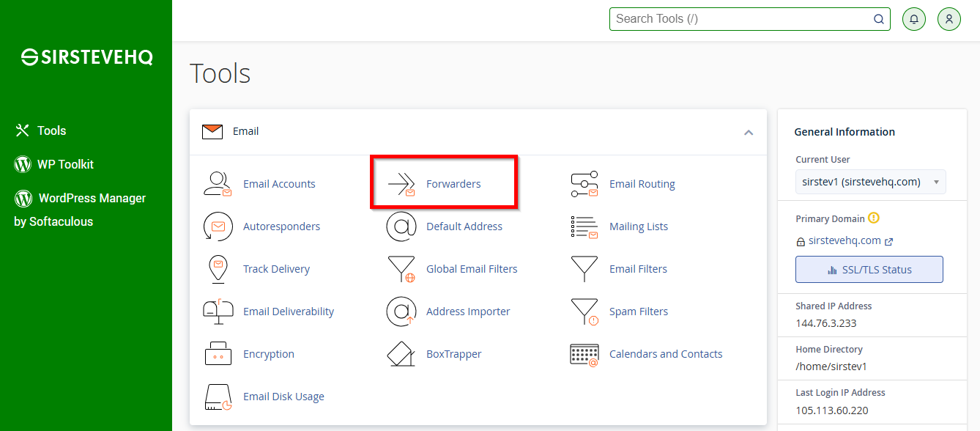Viewport: 980px width, 431px height.
Task: Open the Spam Filters icon
Action: click(x=584, y=312)
